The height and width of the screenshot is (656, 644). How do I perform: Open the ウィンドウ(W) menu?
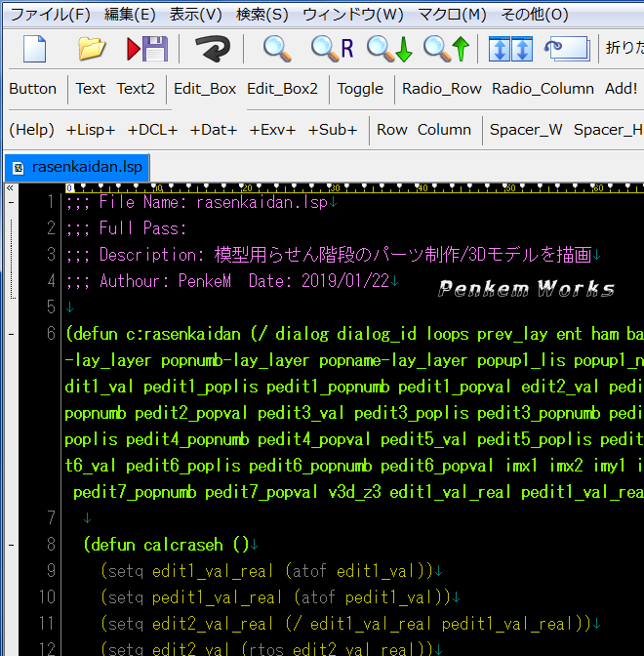(353, 15)
